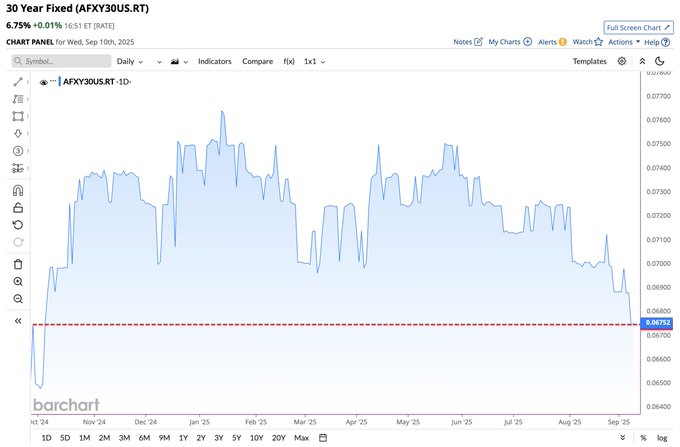The height and width of the screenshot is (447, 680).
Task: Select the 2M time range
Action: [x=105, y=438]
